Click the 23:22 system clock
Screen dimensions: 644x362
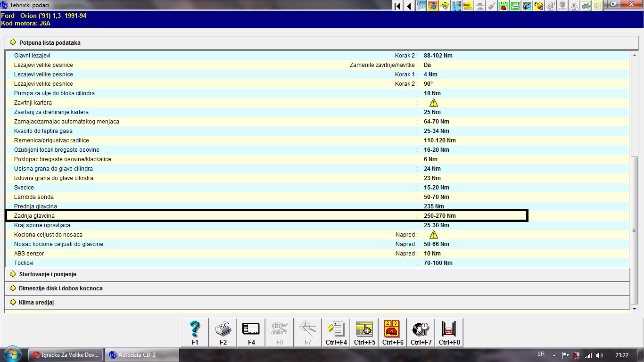coord(622,355)
